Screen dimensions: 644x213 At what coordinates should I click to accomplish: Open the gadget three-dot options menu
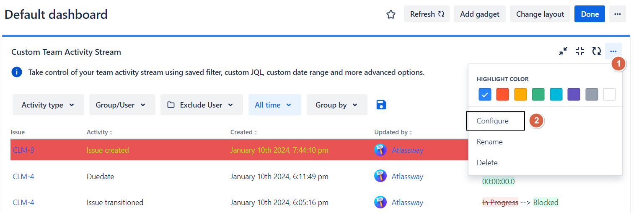[x=613, y=51]
